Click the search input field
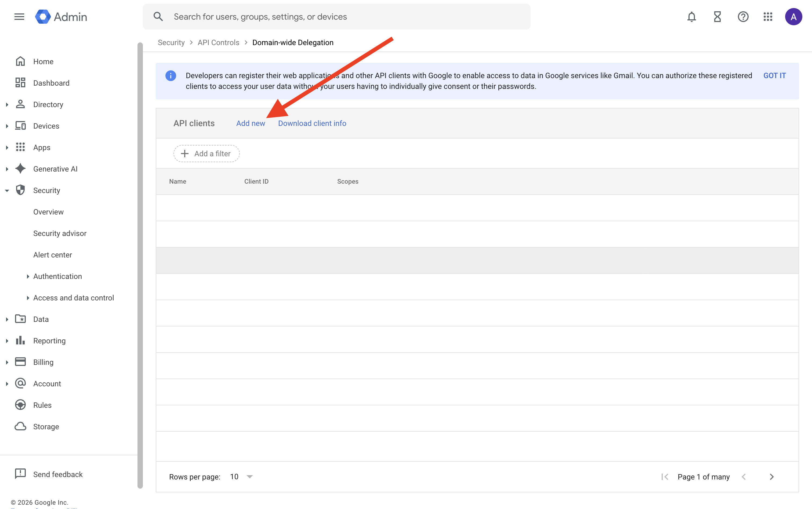 tap(337, 17)
